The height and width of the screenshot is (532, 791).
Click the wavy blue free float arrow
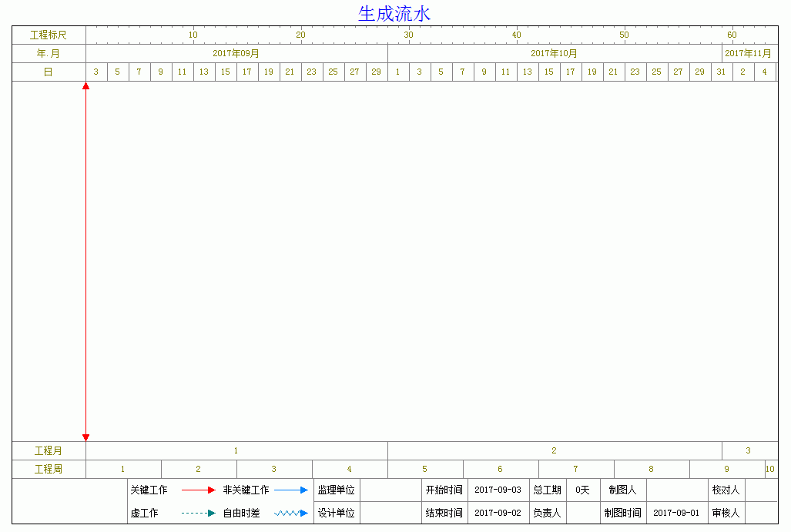pyautogui.click(x=291, y=513)
